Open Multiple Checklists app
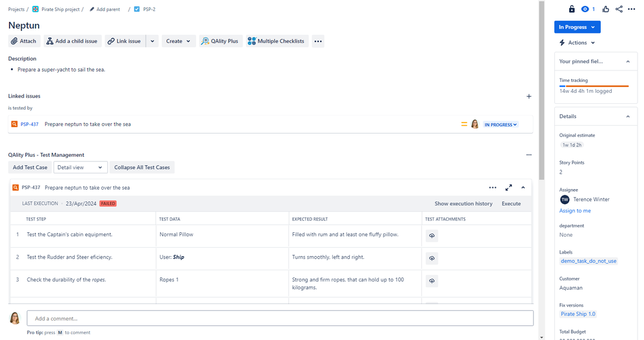 click(x=277, y=41)
